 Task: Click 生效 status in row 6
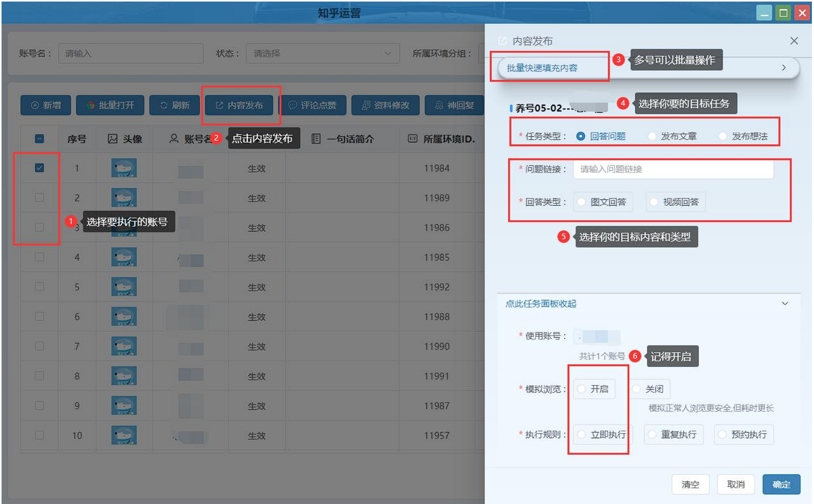point(257,317)
